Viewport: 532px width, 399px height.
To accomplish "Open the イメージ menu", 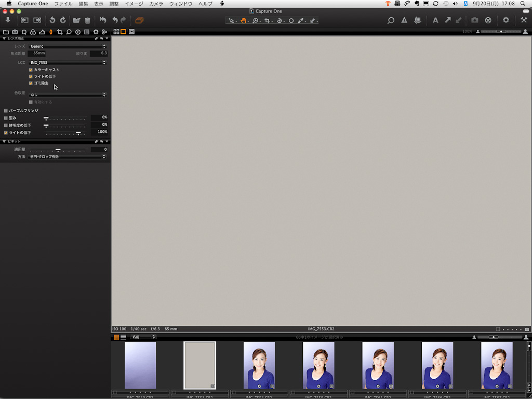I will (134, 4).
